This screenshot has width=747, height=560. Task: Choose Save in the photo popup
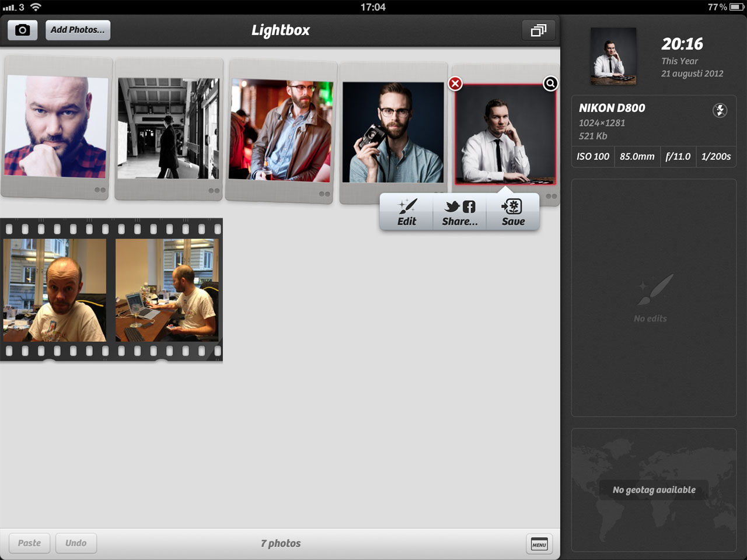click(x=513, y=212)
